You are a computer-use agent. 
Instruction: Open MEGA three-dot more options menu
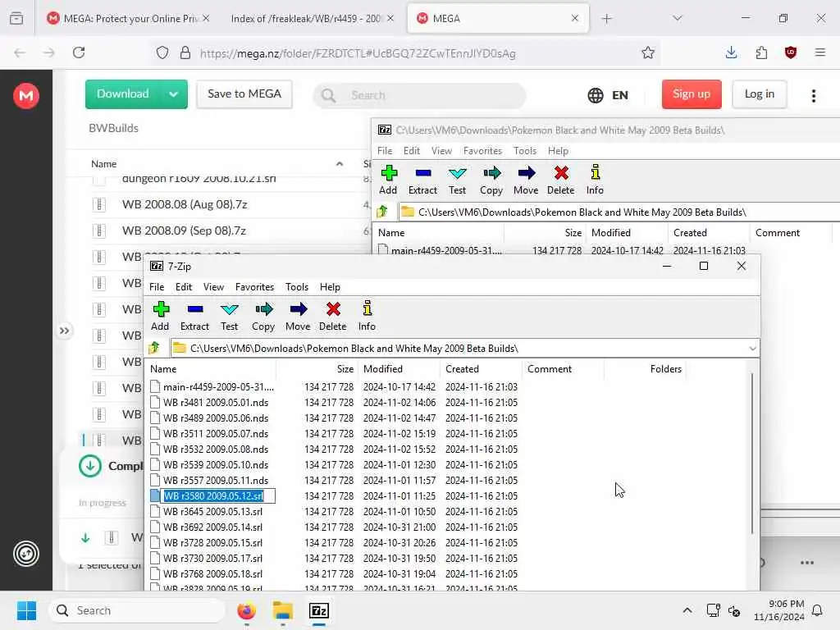(813, 95)
